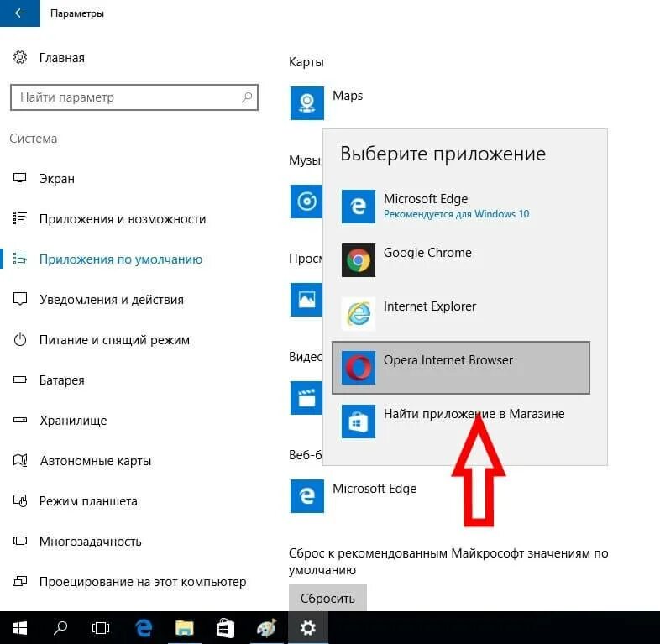660x644 pixels.
Task: Select Приложения по умолчанию
Action: [121, 259]
